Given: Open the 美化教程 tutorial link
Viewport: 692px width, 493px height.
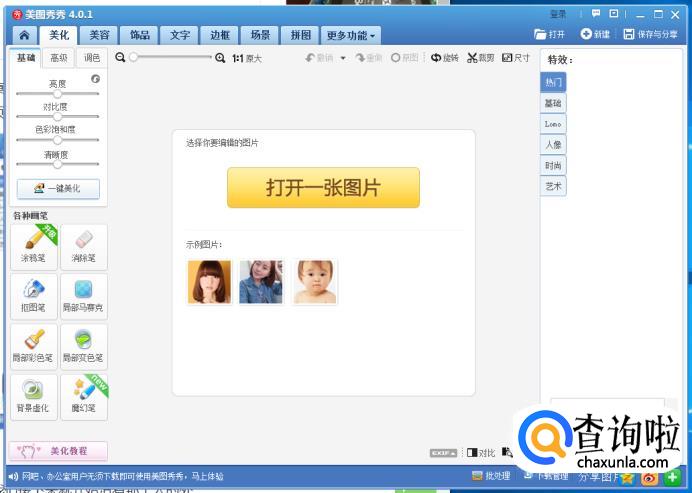Looking at the screenshot, I should pyautogui.click(x=58, y=451).
